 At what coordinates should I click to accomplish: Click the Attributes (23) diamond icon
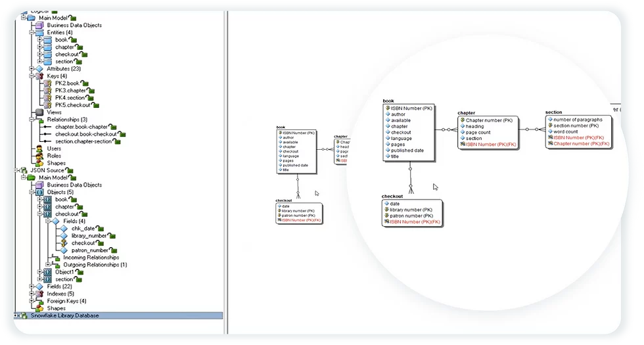point(39,68)
